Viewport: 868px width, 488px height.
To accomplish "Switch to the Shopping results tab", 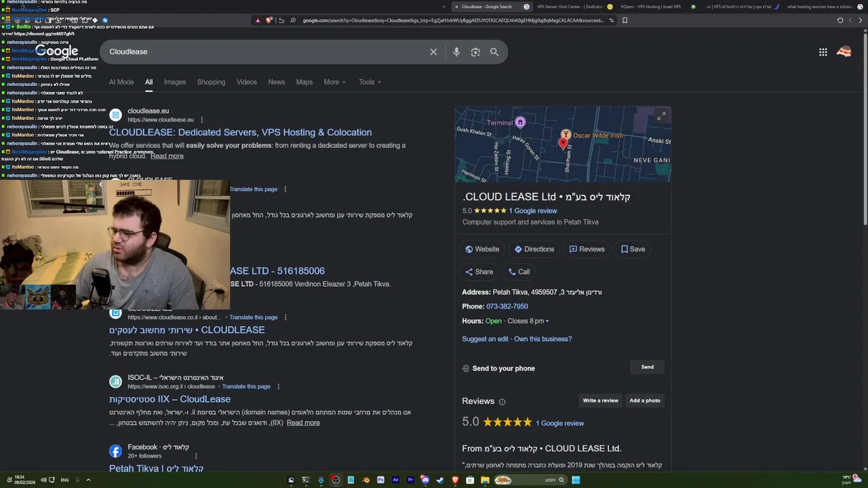I will pyautogui.click(x=211, y=82).
